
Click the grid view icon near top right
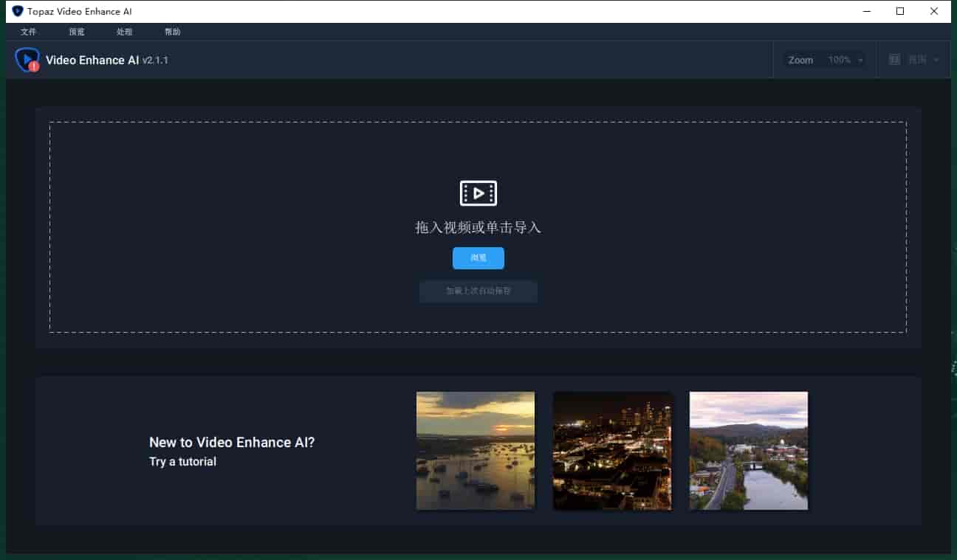(x=894, y=59)
